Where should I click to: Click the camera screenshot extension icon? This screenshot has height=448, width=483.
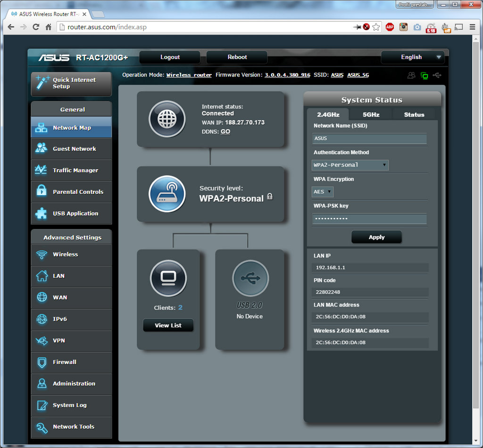(417, 27)
